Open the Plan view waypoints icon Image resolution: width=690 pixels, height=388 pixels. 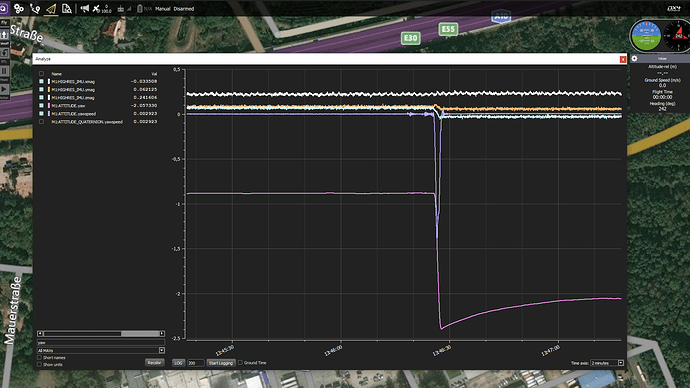point(35,8)
